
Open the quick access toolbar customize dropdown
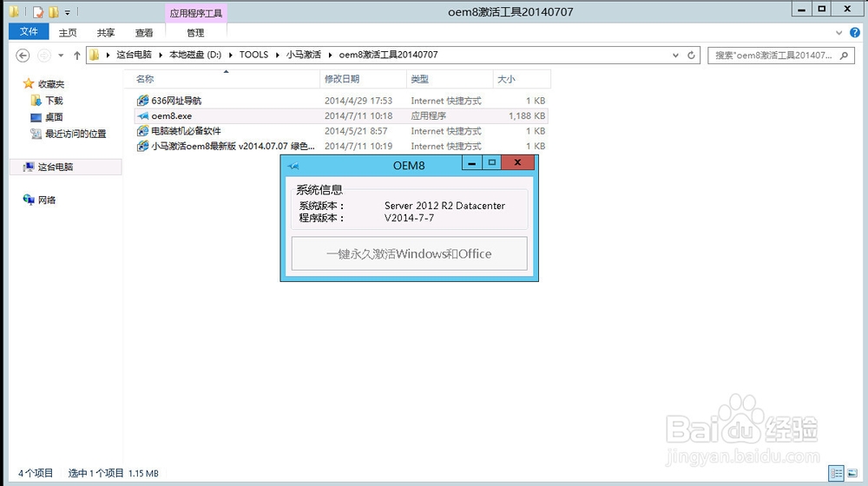pos(67,12)
